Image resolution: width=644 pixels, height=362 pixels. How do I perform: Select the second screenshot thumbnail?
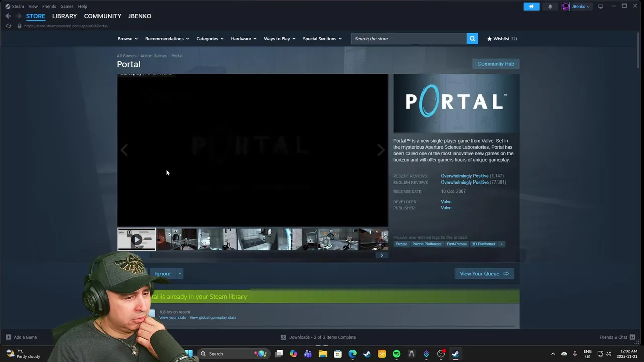217,239
